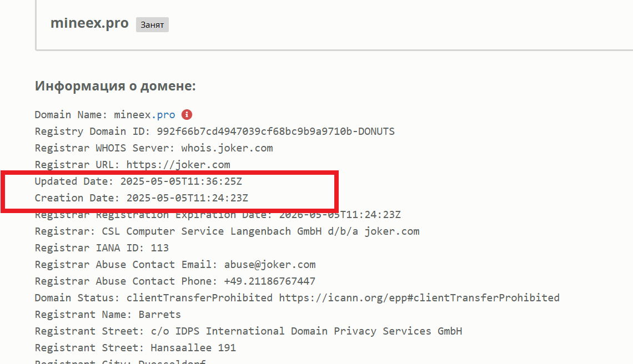Image resolution: width=633 pixels, height=364 pixels.
Task: Click the Registrant City Duesseldorf line
Action: tap(120, 361)
